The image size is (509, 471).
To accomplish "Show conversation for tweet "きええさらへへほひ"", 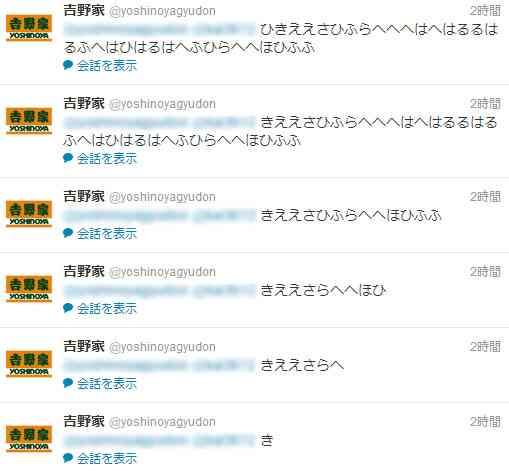I will point(107,308).
